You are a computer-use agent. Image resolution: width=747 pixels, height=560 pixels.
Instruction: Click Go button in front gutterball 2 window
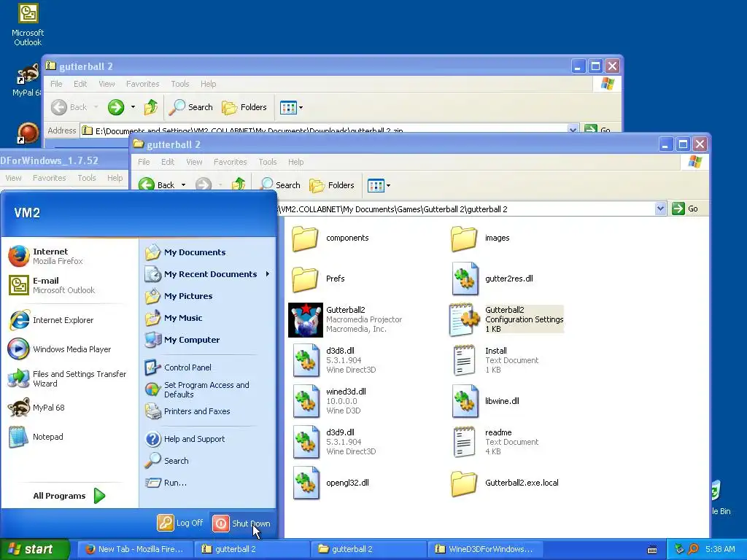[x=686, y=209]
